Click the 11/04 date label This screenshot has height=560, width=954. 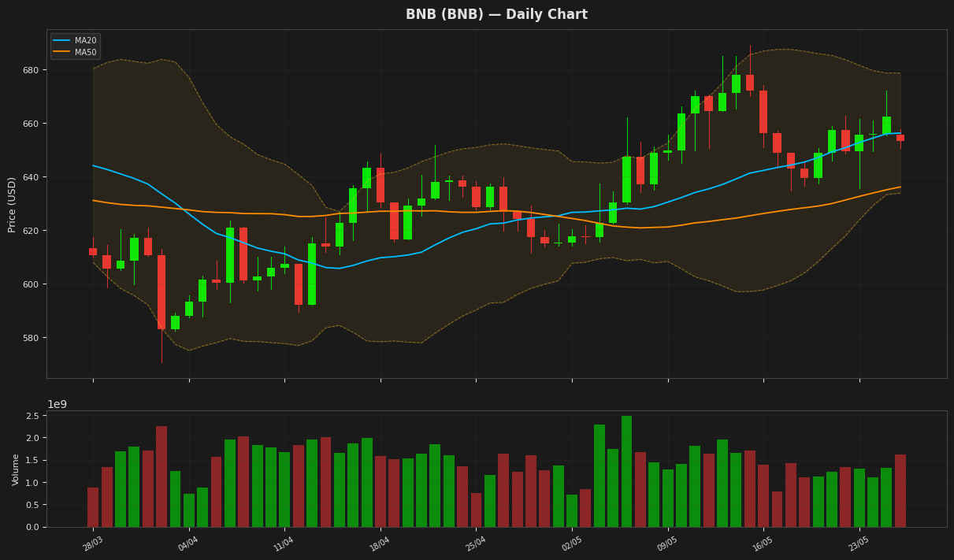tap(284, 543)
